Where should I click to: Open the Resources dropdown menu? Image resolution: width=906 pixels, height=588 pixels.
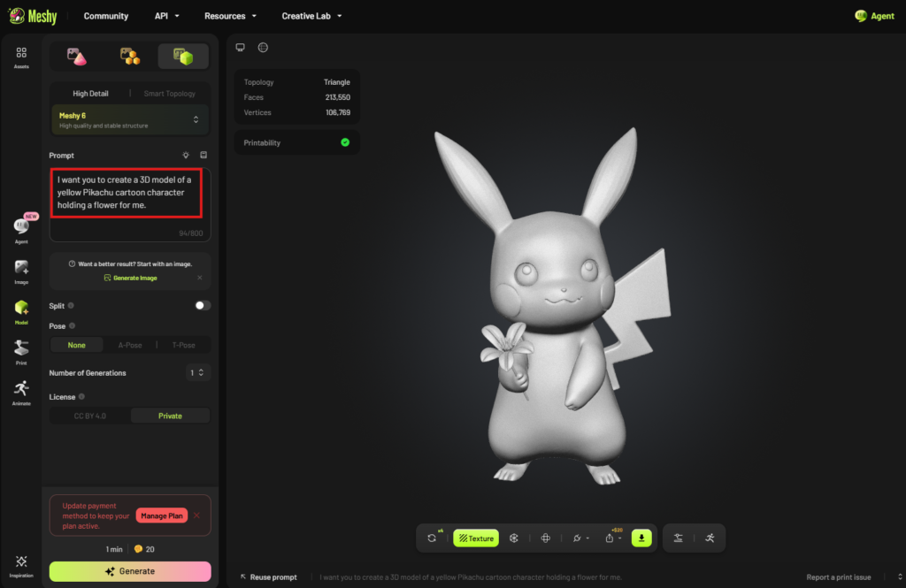click(x=230, y=16)
